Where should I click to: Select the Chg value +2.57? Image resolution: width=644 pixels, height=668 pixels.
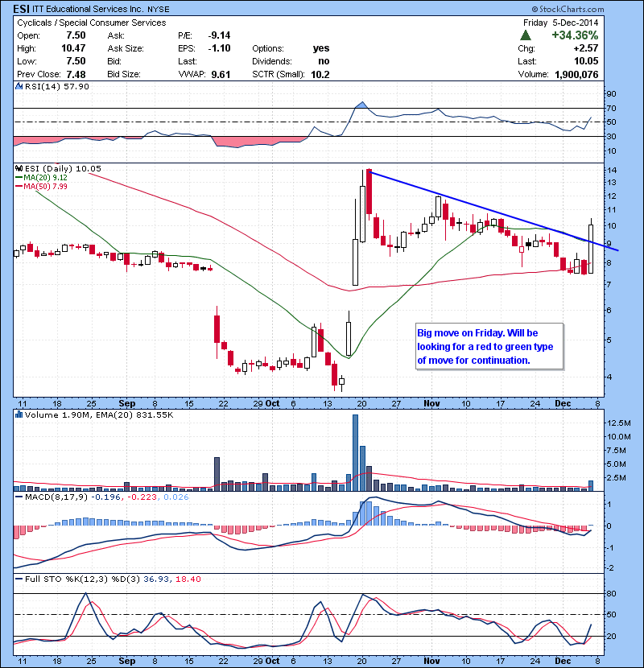click(x=586, y=48)
